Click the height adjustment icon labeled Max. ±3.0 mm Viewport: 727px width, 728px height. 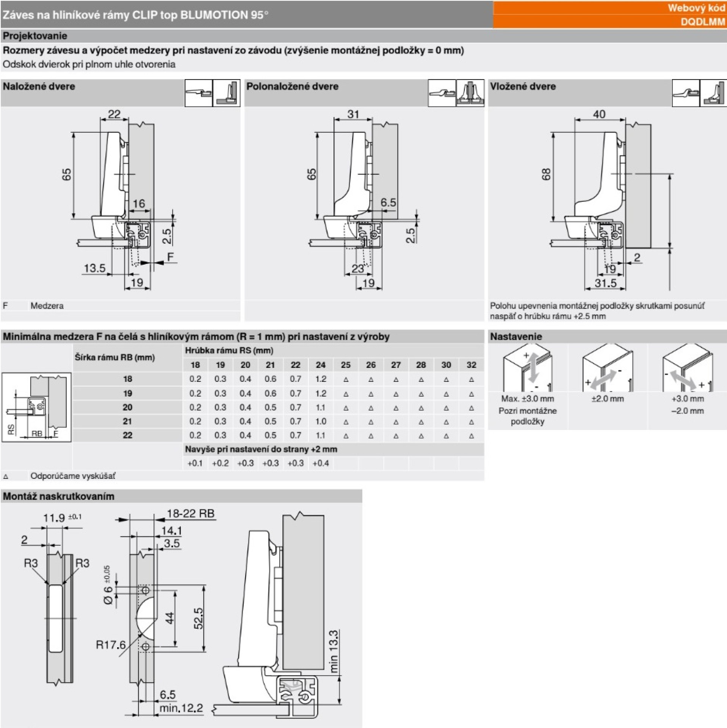point(527,368)
